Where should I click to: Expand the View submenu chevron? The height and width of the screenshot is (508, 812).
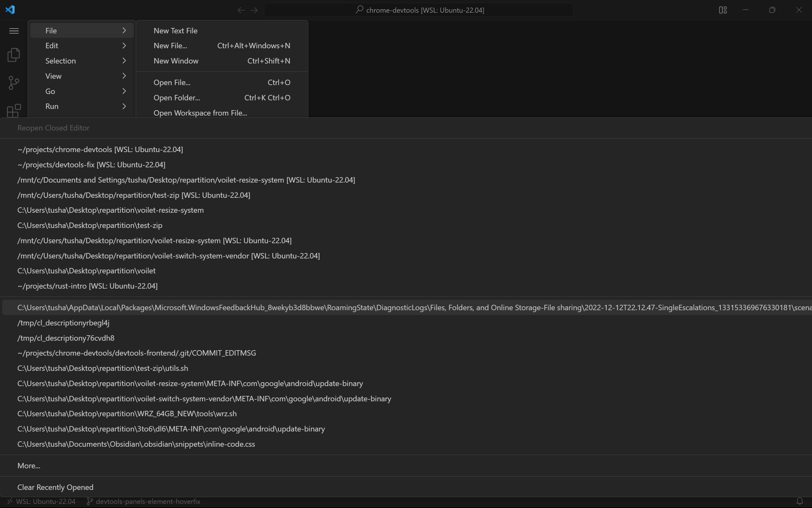coord(124,76)
